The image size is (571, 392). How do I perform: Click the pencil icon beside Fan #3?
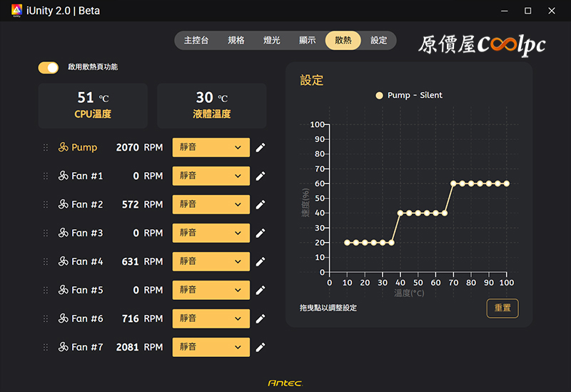coord(261,233)
